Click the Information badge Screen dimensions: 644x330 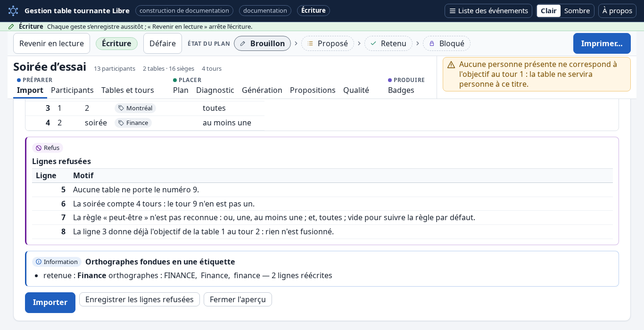pos(57,262)
